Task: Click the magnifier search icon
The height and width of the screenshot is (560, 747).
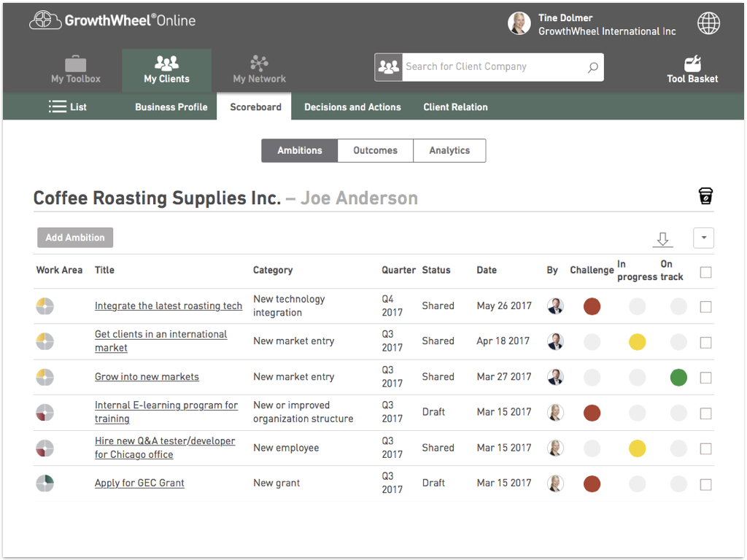Action: pos(592,67)
